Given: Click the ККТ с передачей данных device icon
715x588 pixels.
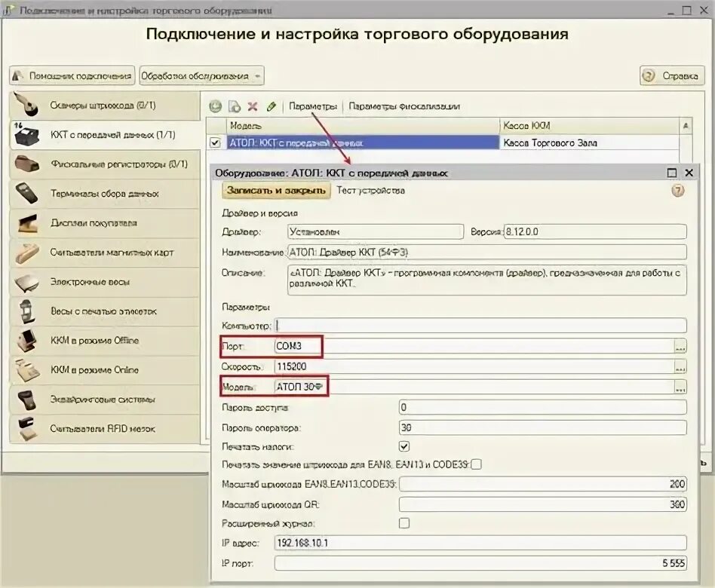Looking at the screenshot, I should click(x=26, y=134).
